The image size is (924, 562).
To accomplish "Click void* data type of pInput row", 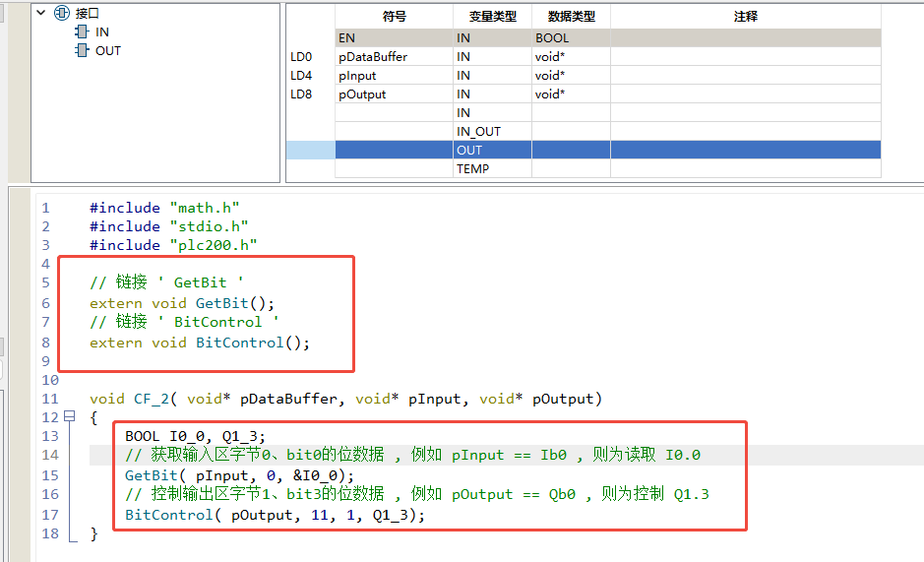I will pyautogui.click(x=571, y=76).
